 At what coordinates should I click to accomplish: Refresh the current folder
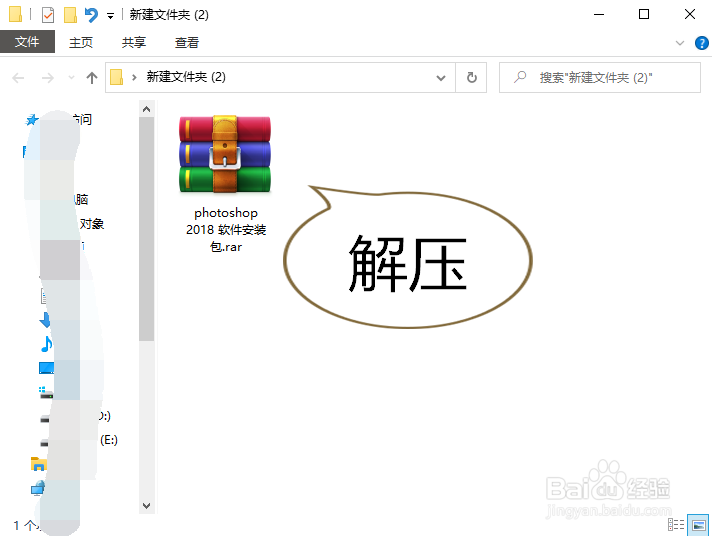472,78
